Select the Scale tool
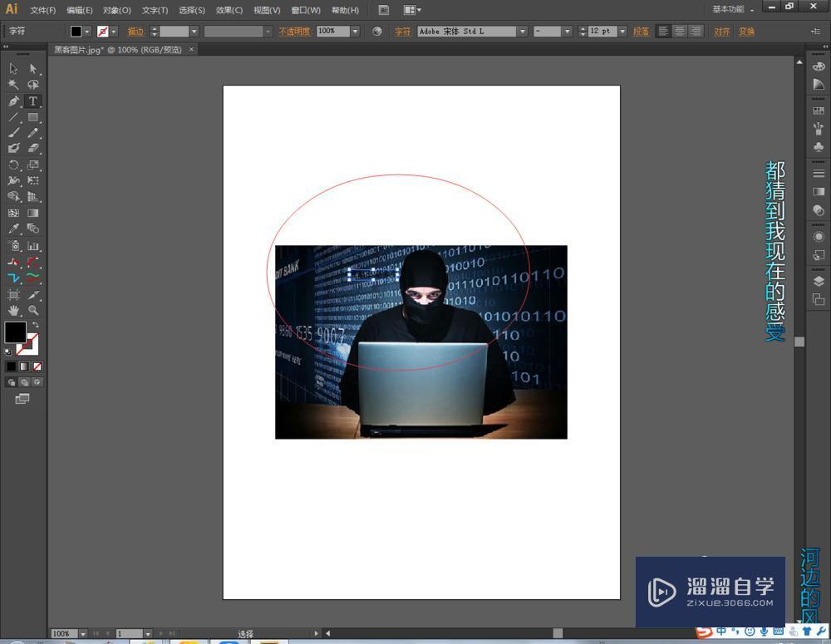Screen dimensions: 831x644 (x=33, y=165)
